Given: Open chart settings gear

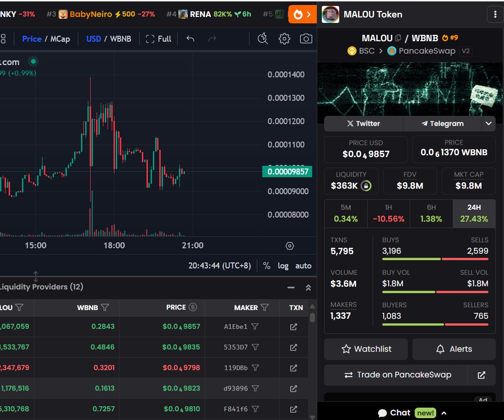Looking at the screenshot, I should click(284, 39).
